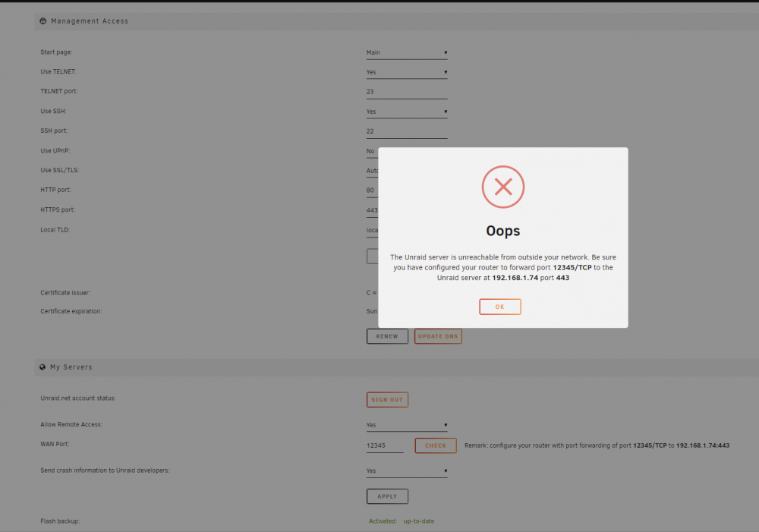759x532 pixels.
Task: Click the 'Use SSL/TLS:' label
Action: point(60,171)
